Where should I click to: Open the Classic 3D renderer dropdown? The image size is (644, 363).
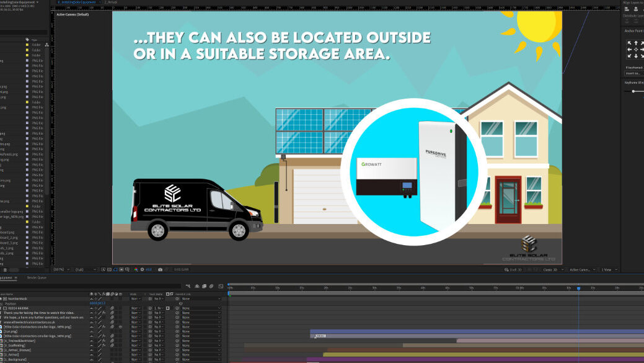coord(552,270)
